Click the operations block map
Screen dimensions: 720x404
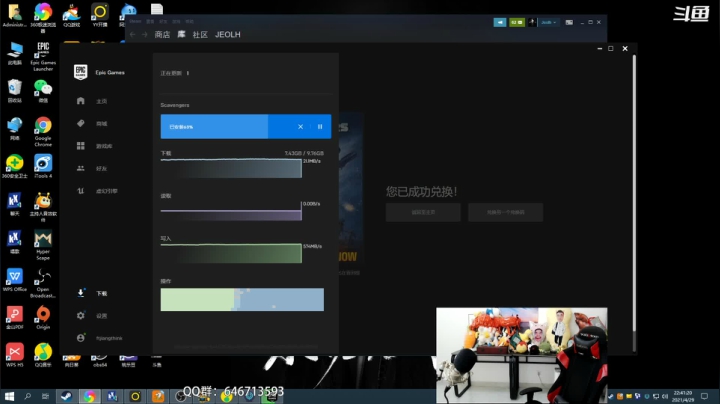(242, 299)
